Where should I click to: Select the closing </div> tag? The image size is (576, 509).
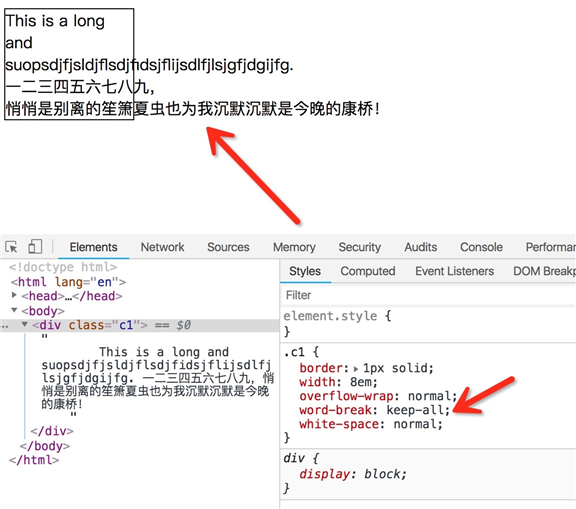click(x=52, y=431)
